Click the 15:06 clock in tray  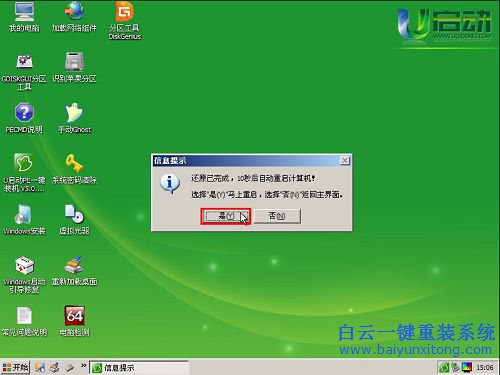[485, 367]
